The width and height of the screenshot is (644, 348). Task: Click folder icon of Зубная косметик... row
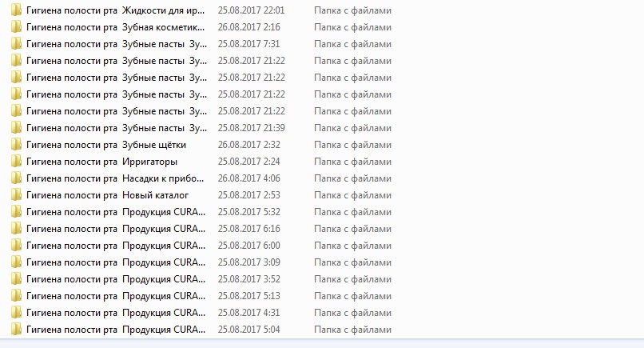pos(17,27)
